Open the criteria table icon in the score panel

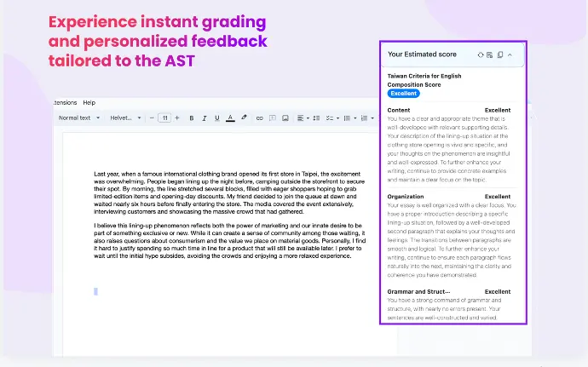[x=490, y=54]
